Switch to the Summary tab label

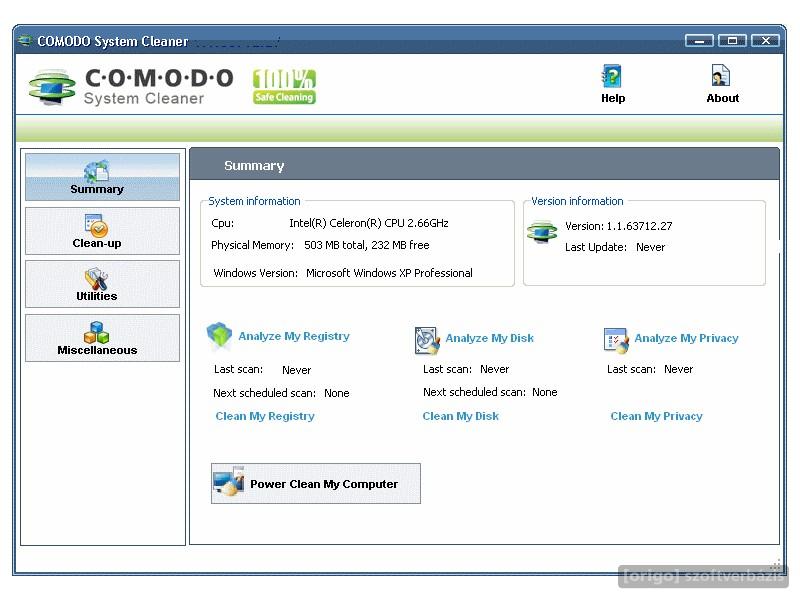[97, 189]
